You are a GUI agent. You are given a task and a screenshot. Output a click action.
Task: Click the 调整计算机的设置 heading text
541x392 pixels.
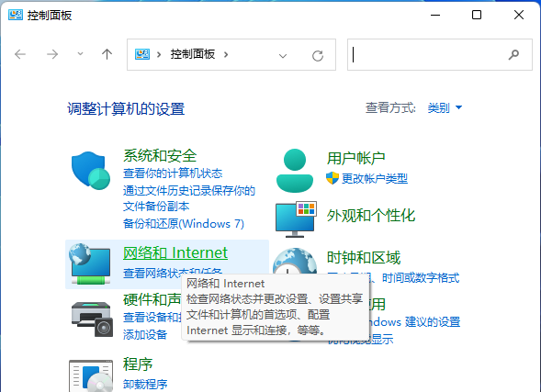126,108
